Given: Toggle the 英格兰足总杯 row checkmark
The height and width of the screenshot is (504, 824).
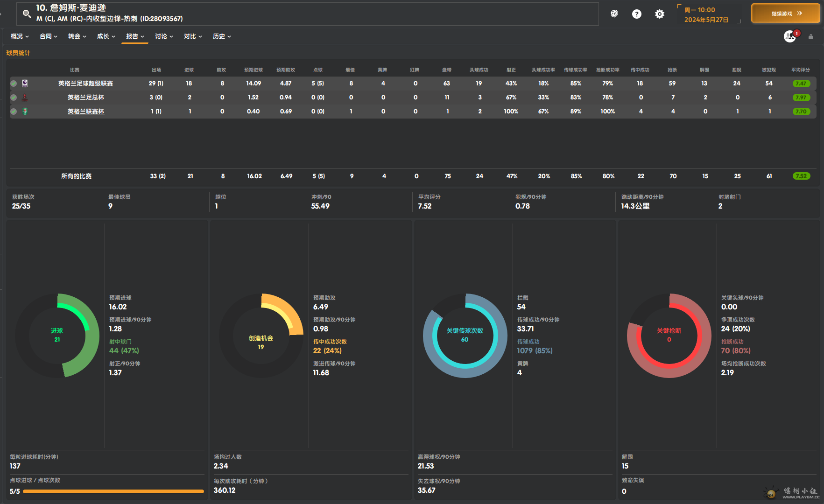Looking at the screenshot, I should [x=14, y=98].
